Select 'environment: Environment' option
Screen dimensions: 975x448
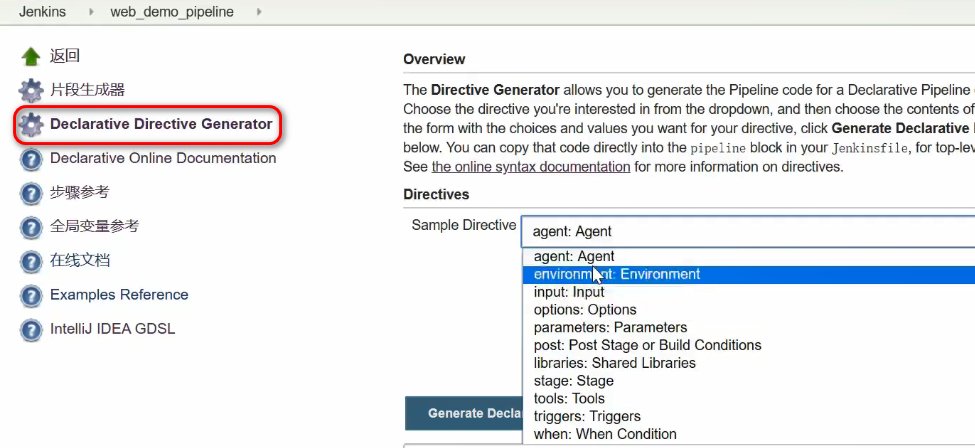(x=748, y=274)
